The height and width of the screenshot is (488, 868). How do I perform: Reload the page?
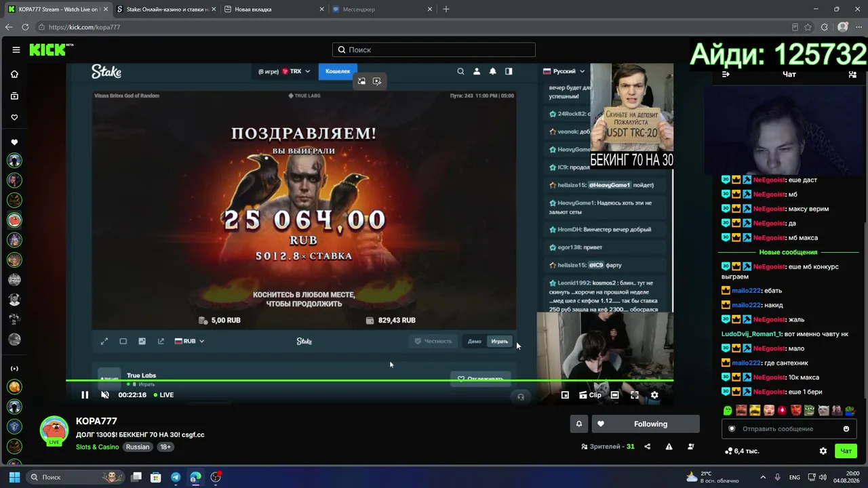[25, 27]
